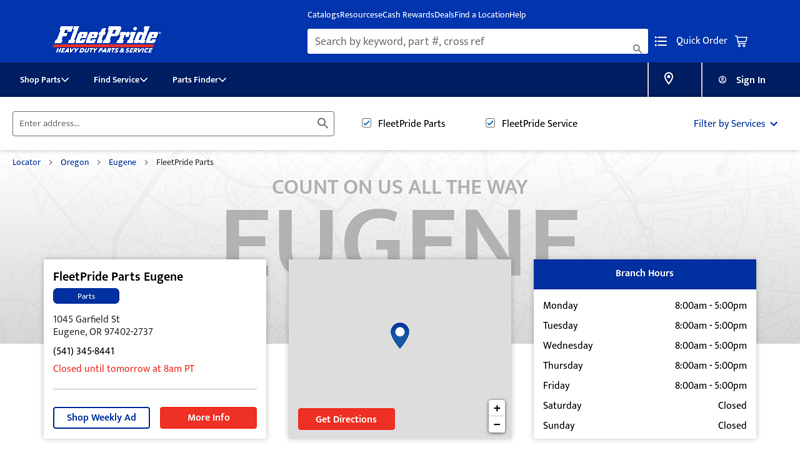Screen dimensions: 800x450
Task: Click the Get Directions button
Action: [x=346, y=419]
